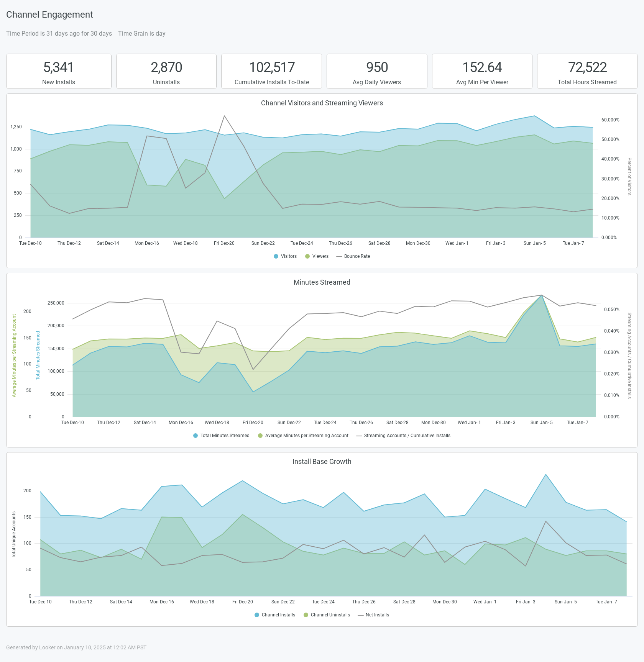Click Wed Jan- 1 label in Visitors chart
Screen dimensions: 644x662
pyautogui.click(x=457, y=243)
